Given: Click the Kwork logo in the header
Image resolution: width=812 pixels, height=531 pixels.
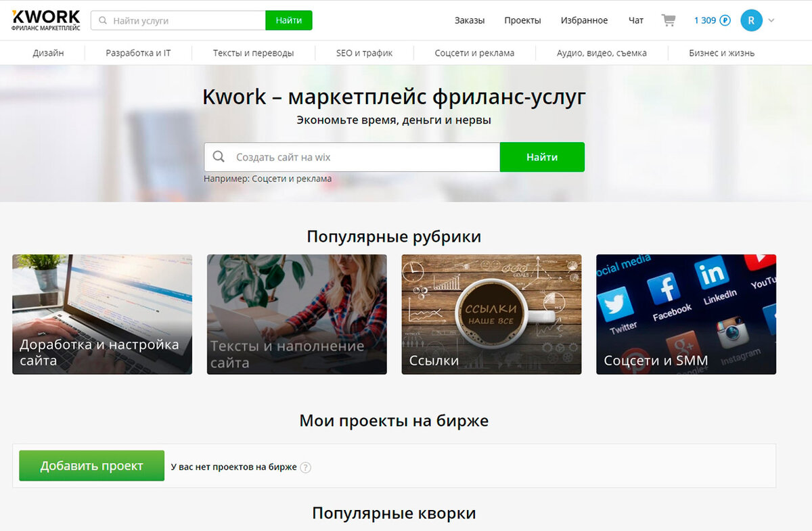Looking at the screenshot, I should [46, 20].
